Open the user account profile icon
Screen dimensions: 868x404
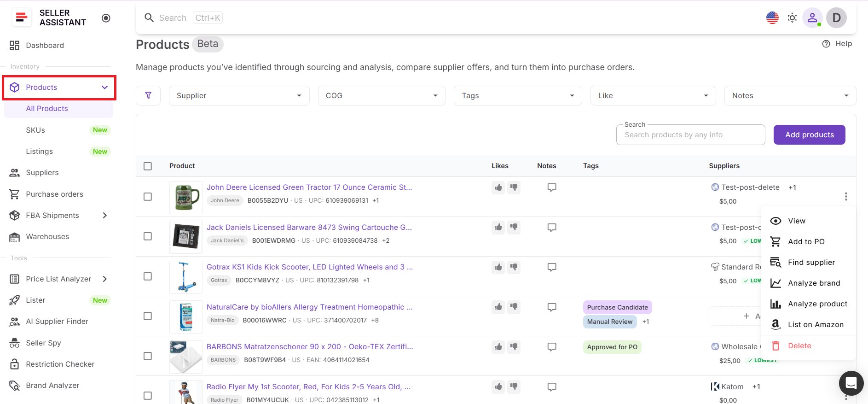pyautogui.click(x=812, y=18)
